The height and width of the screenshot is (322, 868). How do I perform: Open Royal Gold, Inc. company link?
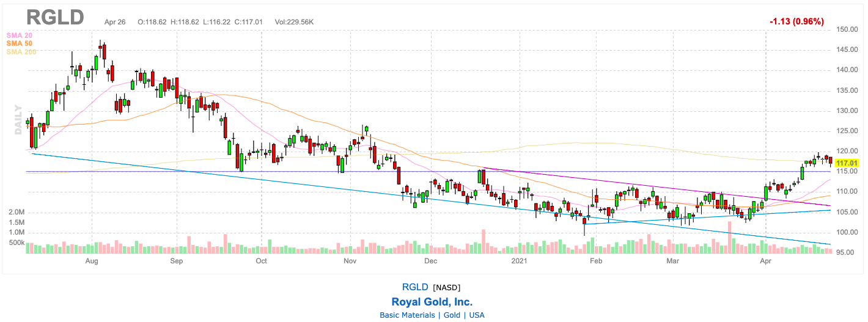432,302
